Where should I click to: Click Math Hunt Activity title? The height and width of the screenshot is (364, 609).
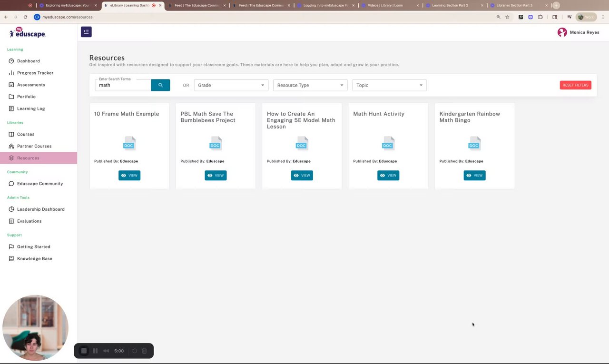tap(379, 114)
